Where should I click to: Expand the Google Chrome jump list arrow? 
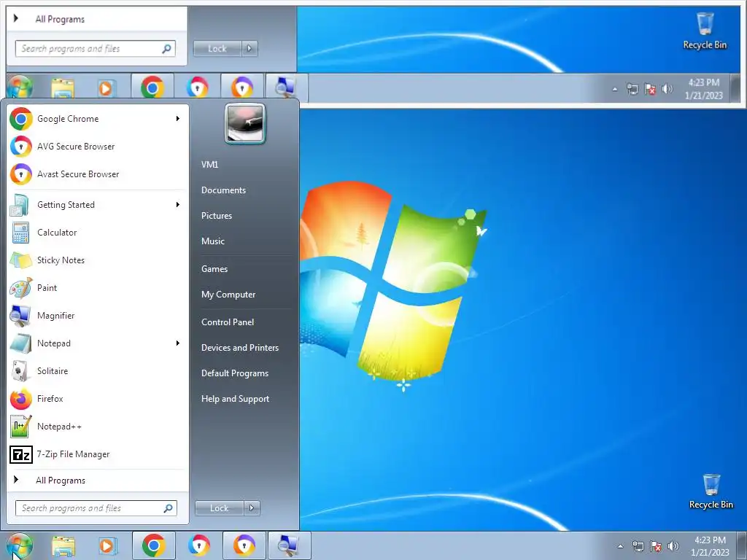pos(178,119)
